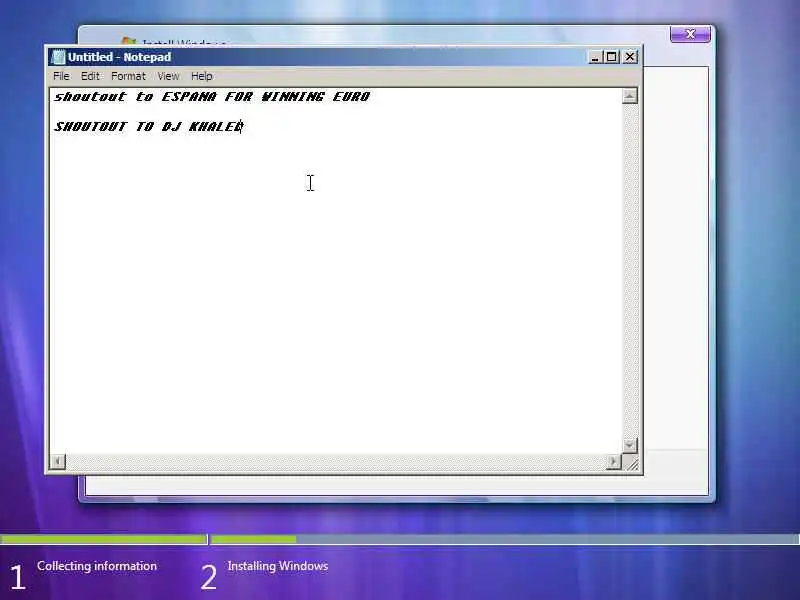Image resolution: width=800 pixels, height=600 pixels.
Task: Click the Notepad icon in the title bar
Action: pyautogui.click(x=59, y=57)
